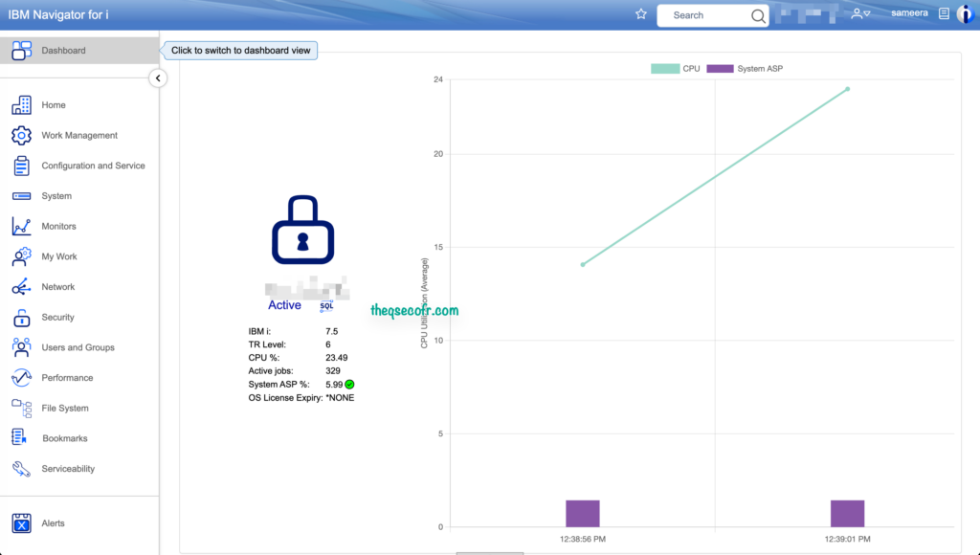The width and height of the screenshot is (980, 555).
Task: Open the File System icon
Action: 21,409
